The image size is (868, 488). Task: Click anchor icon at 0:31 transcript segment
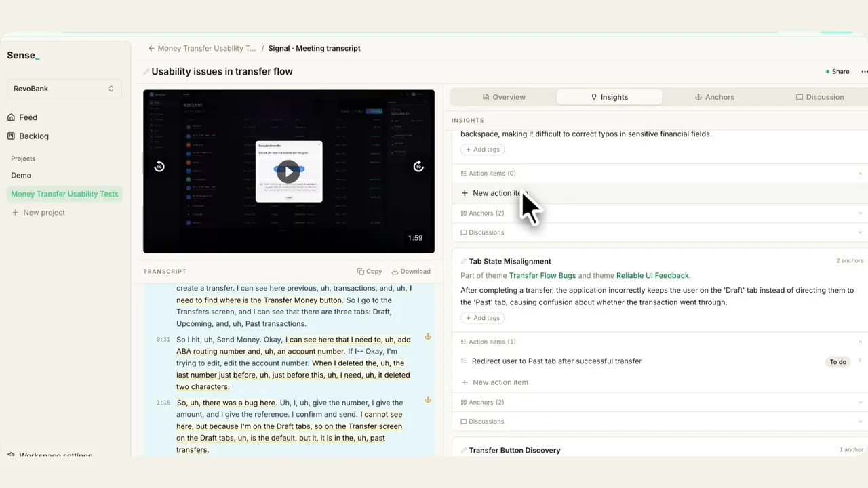click(x=428, y=337)
